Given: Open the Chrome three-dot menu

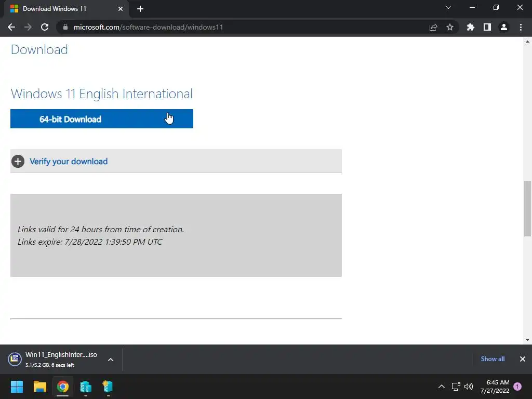Looking at the screenshot, I should tap(521, 27).
